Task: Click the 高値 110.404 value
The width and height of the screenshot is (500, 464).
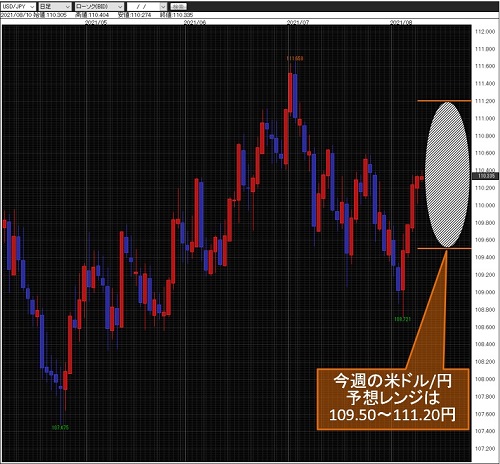Action: point(92,15)
